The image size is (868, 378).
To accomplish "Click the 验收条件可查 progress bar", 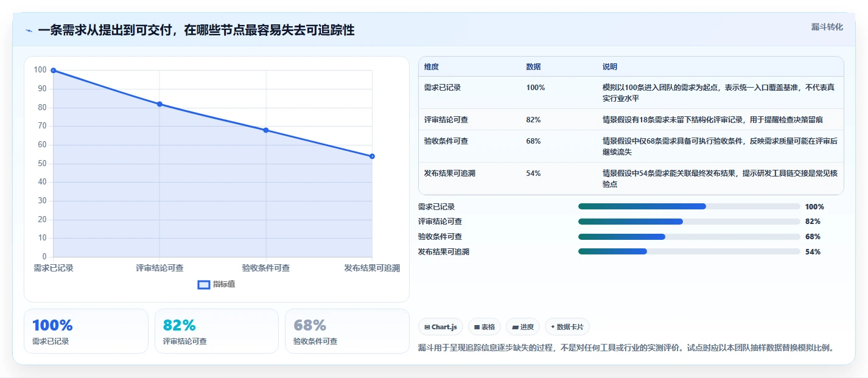I will (689, 237).
